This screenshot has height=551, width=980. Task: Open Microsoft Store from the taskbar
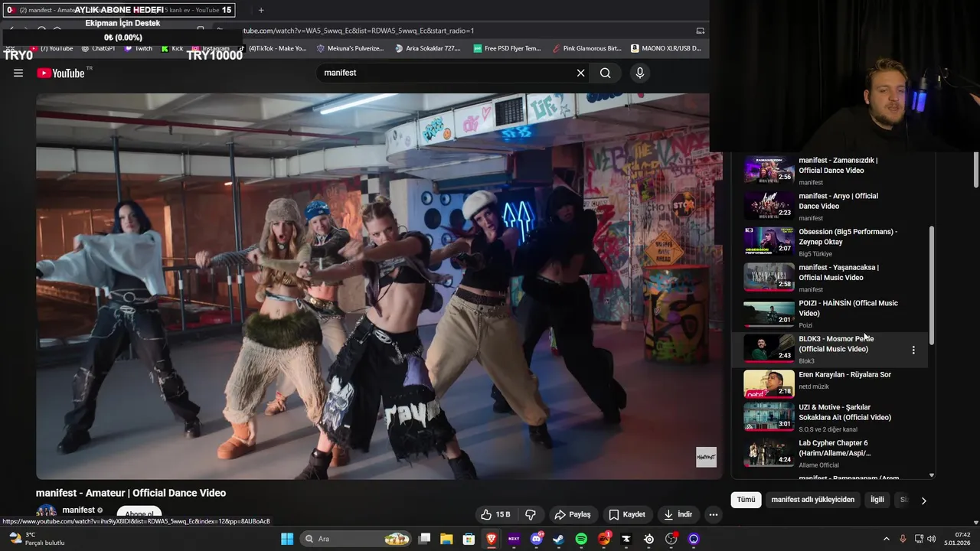tap(469, 539)
